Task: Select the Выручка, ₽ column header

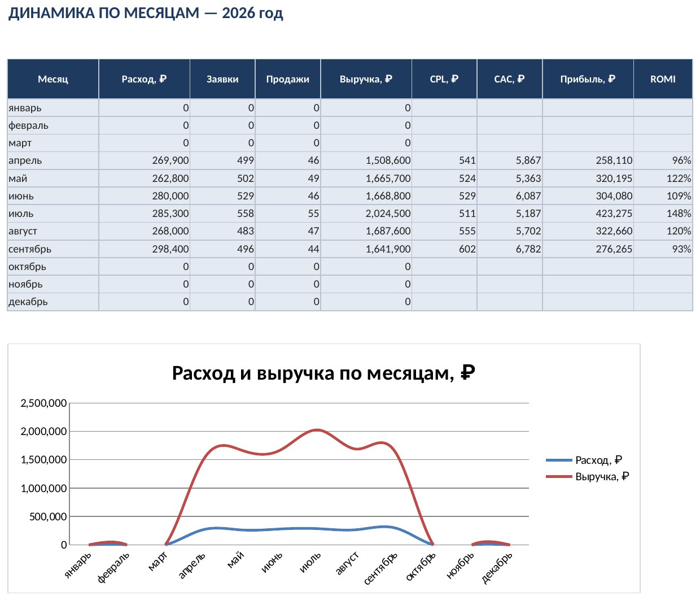Action: coord(366,79)
